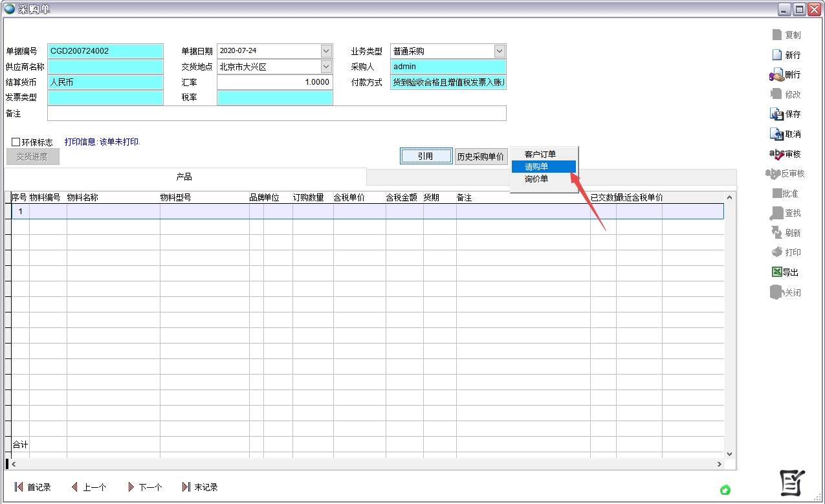The image size is (825, 504).
Task: Open 历史采购单价 button
Action: tap(481, 157)
